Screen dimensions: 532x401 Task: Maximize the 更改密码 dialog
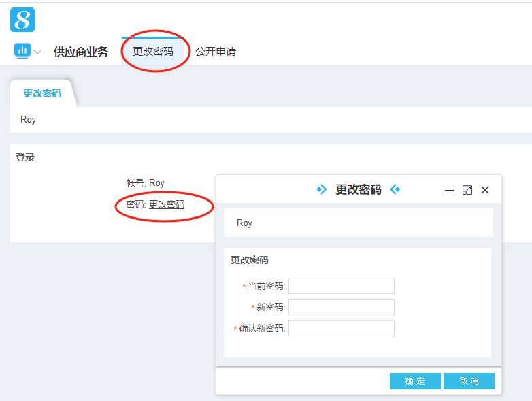click(467, 190)
